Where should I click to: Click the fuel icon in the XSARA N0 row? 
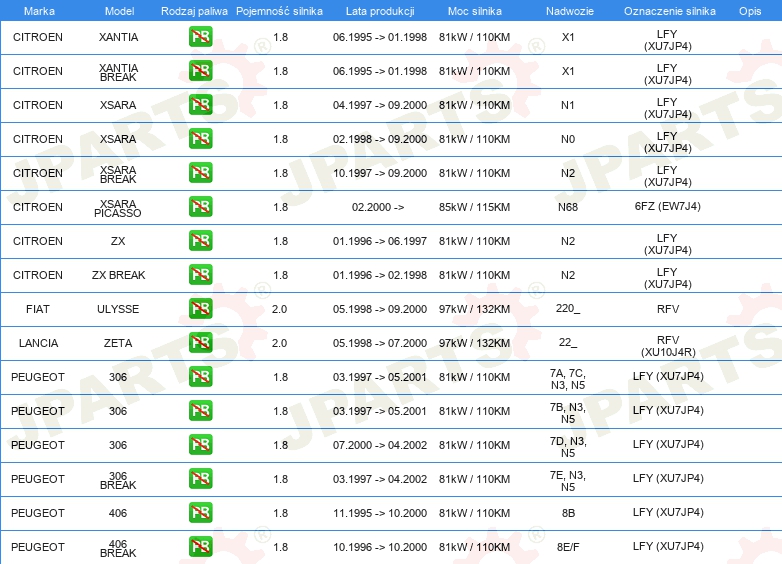[x=200, y=138]
